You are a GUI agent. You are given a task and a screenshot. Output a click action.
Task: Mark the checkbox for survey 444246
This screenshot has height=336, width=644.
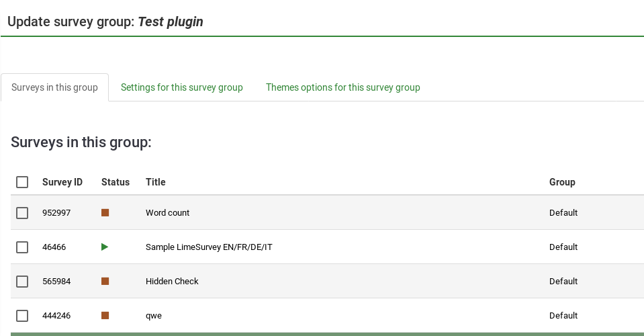(22, 316)
